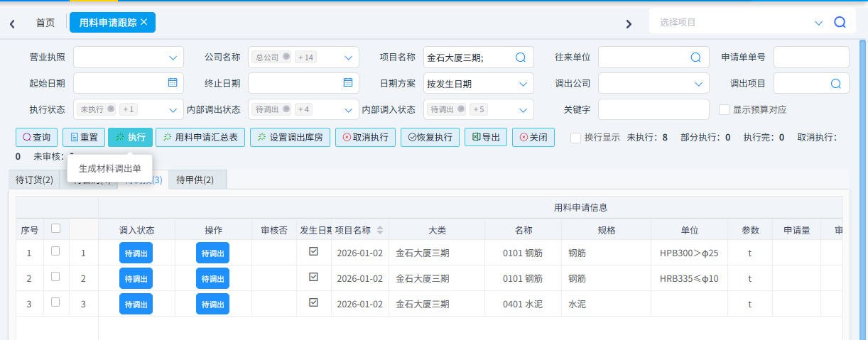The image size is (868, 340).
Task: Toggle the 换行显示 checkbox
Action: [575, 137]
